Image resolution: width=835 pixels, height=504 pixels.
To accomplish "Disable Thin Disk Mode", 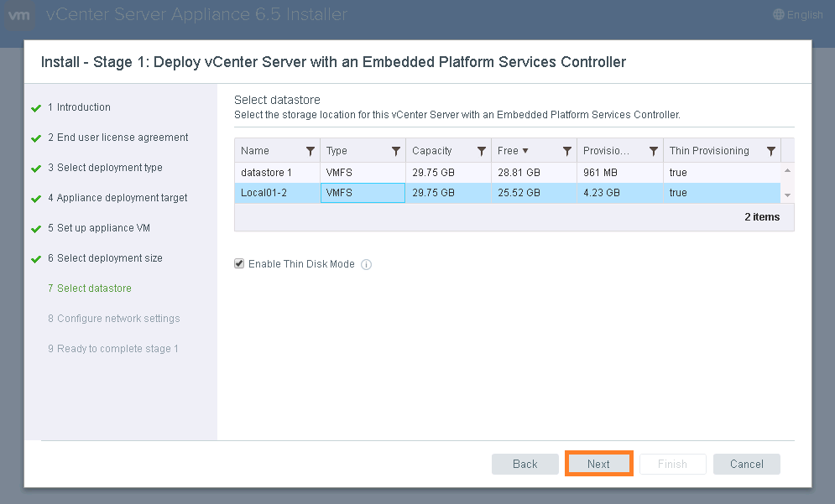I will coord(238,263).
